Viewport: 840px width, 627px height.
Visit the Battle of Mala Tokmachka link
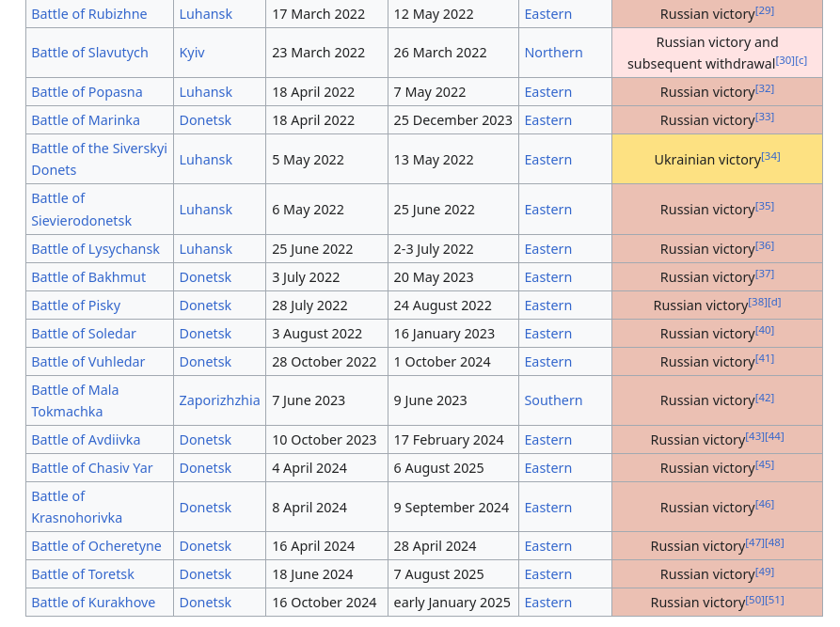75,400
